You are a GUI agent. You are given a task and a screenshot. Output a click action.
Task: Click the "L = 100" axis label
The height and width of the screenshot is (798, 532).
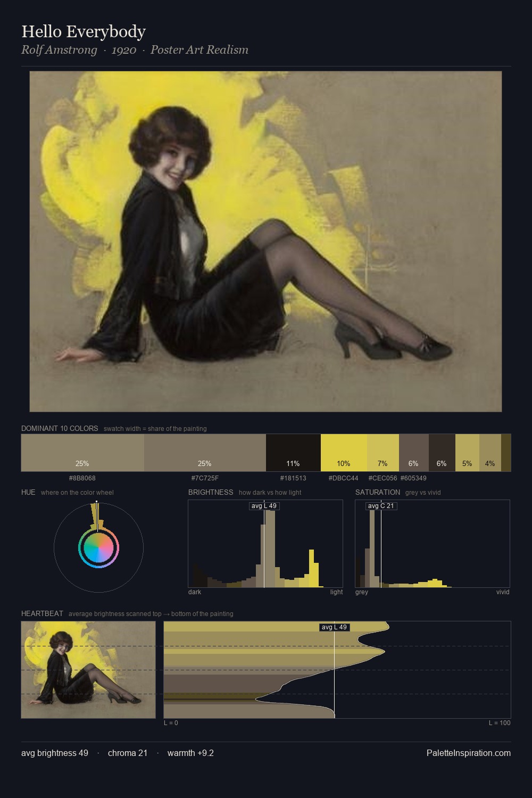[500, 723]
